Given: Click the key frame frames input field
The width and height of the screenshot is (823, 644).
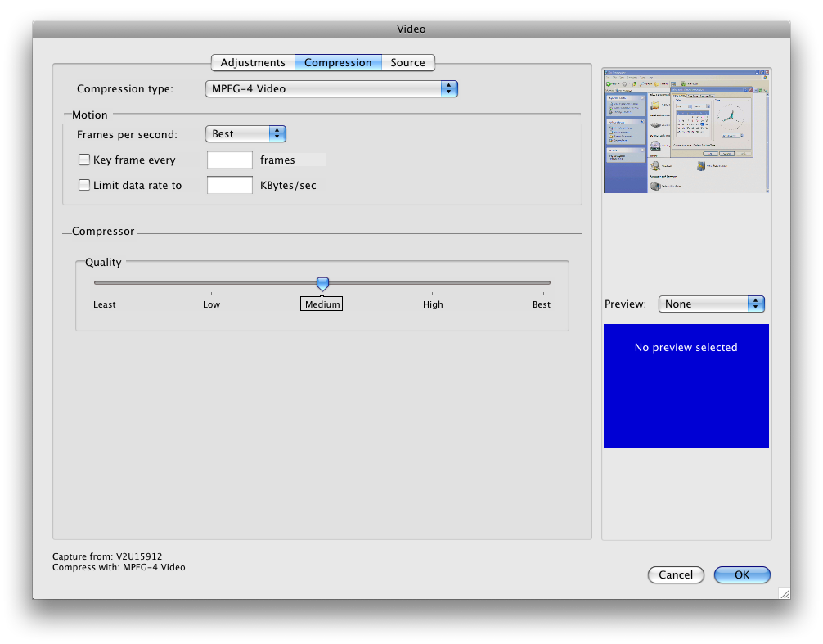Looking at the screenshot, I should [230, 160].
